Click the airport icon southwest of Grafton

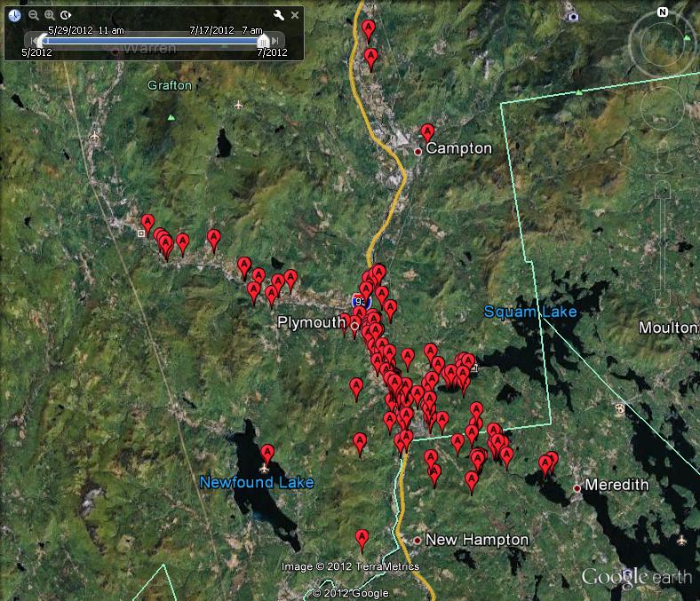click(95, 135)
